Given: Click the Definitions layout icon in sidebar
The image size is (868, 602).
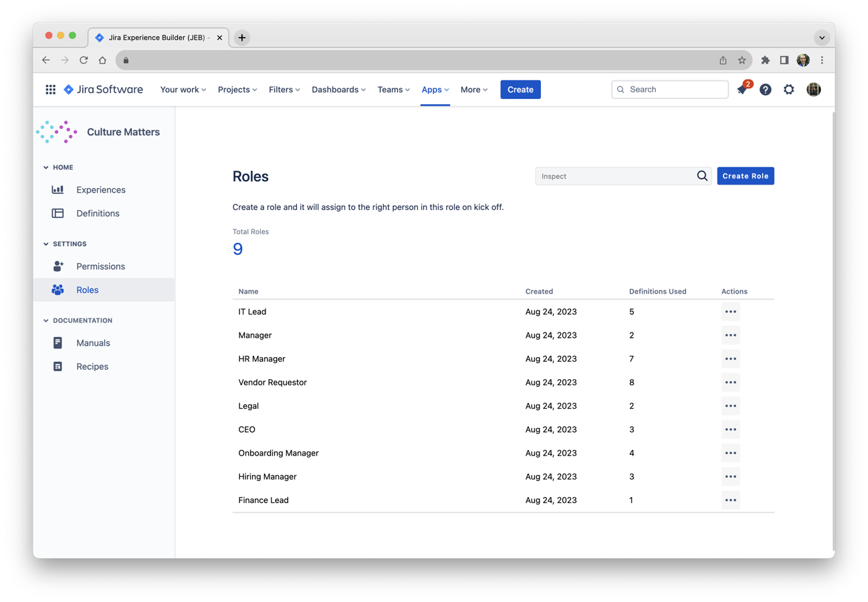Looking at the screenshot, I should click(58, 213).
